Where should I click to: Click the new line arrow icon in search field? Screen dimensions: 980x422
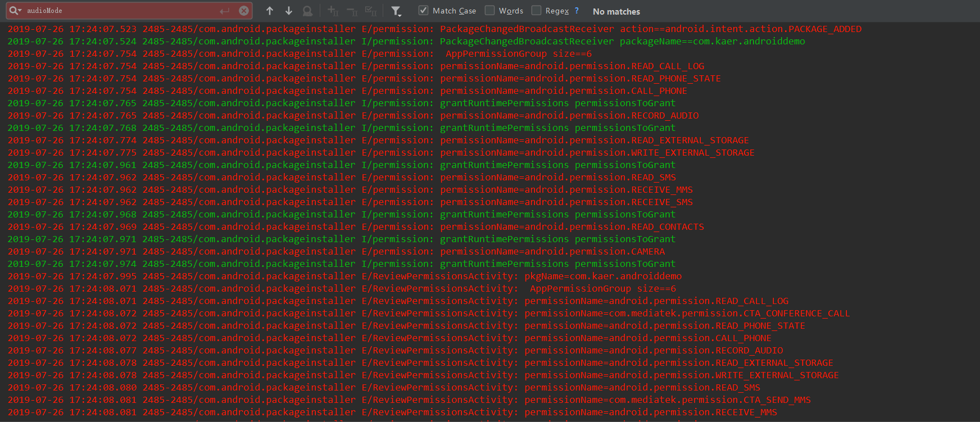pos(225,11)
